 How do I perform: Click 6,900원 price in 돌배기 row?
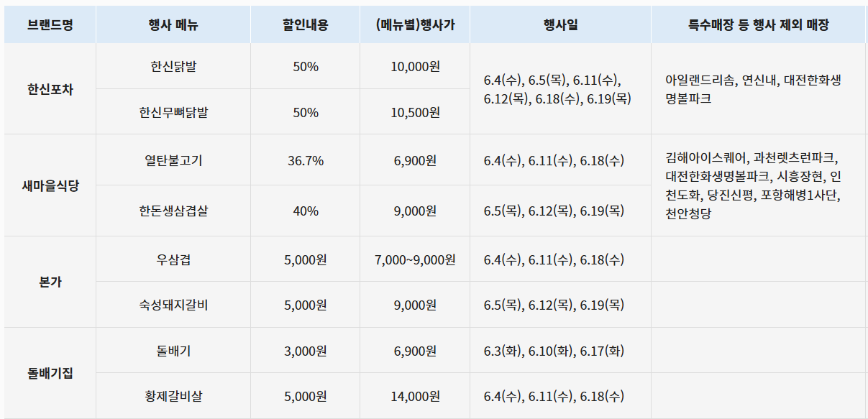(415, 351)
